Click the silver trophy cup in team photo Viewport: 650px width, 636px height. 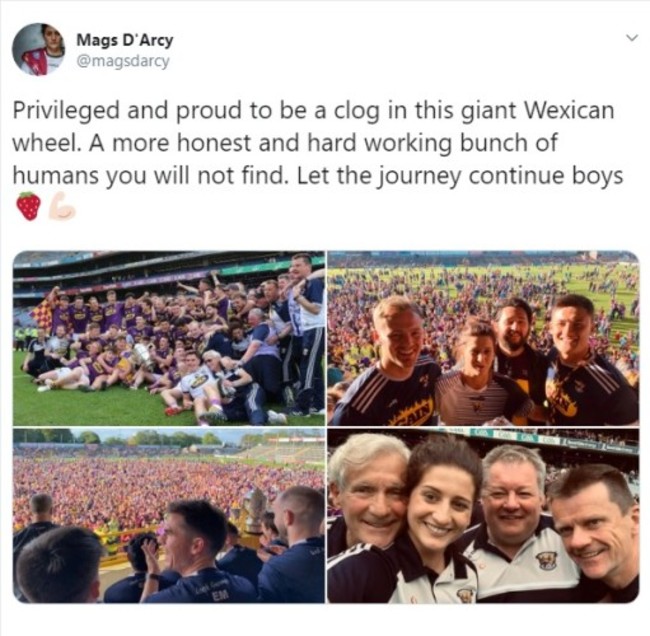[143, 357]
